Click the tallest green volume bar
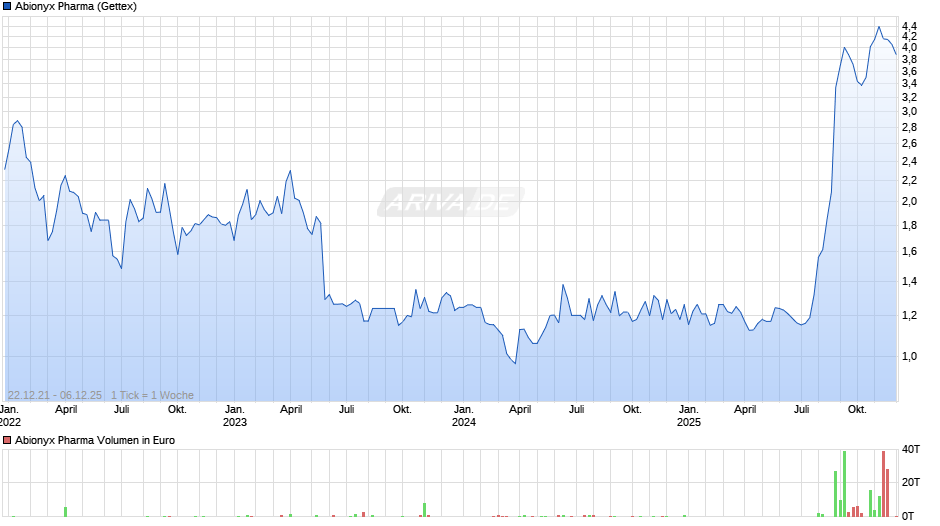The height and width of the screenshot is (526, 940). pyautogui.click(x=844, y=483)
